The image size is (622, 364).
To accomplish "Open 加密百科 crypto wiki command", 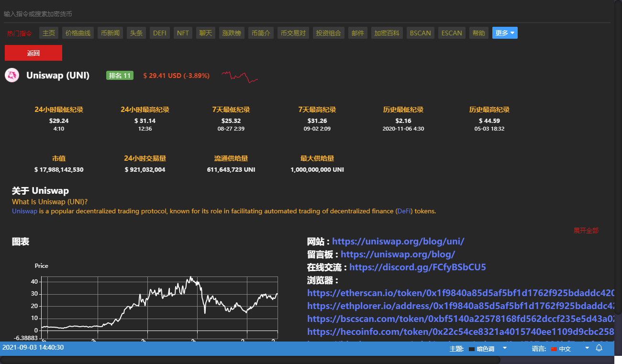I will pos(387,33).
